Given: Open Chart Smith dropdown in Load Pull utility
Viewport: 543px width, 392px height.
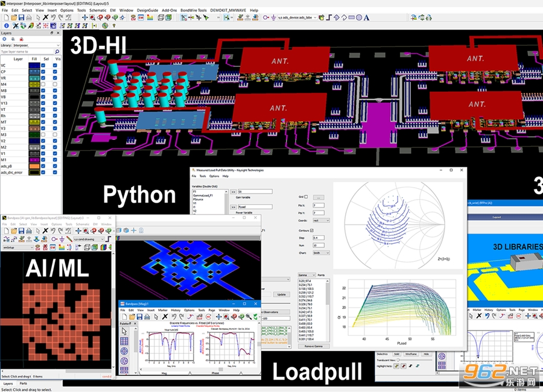Looking at the screenshot, I should point(321,253).
